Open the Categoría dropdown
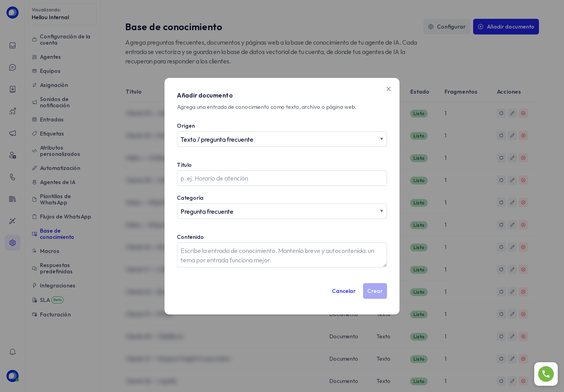 [x=282, y=211]
